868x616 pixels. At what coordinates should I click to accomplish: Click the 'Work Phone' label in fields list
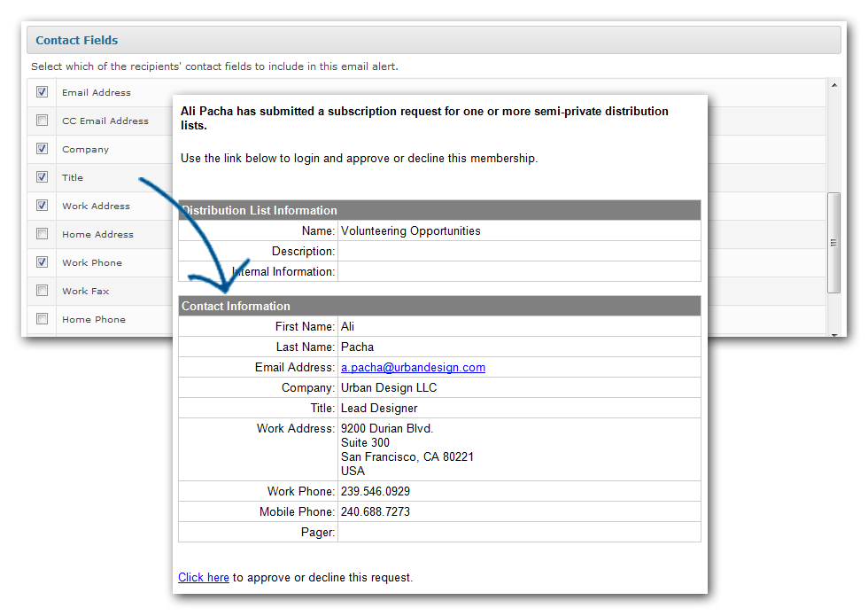click(92, 262)
